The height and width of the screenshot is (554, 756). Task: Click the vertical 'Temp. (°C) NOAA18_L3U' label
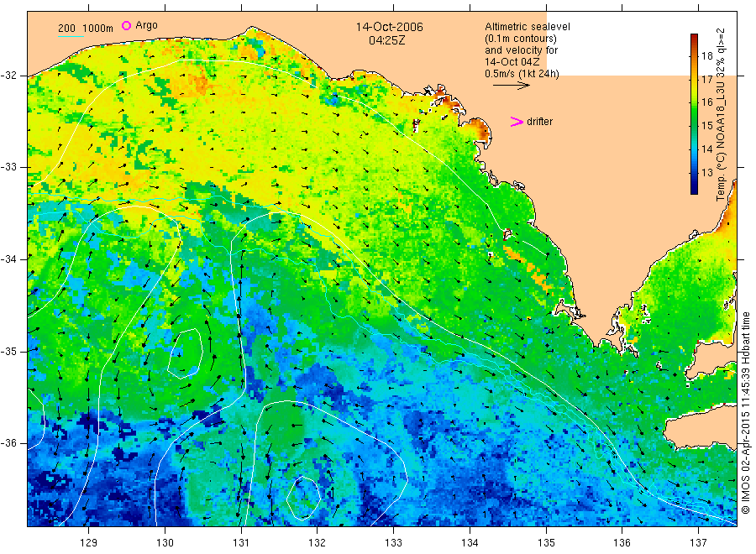pyautogui.click(x=721, y=115)
